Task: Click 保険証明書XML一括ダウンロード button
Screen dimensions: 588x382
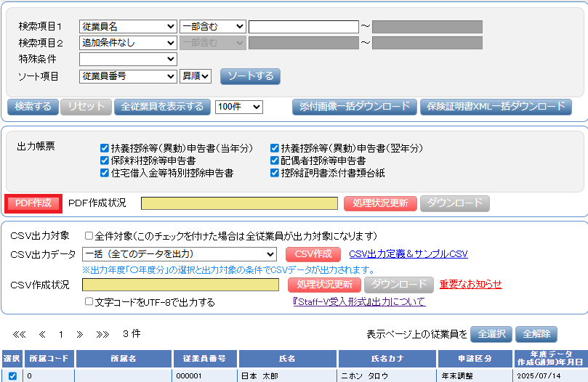Action: [x=496, y=107]
